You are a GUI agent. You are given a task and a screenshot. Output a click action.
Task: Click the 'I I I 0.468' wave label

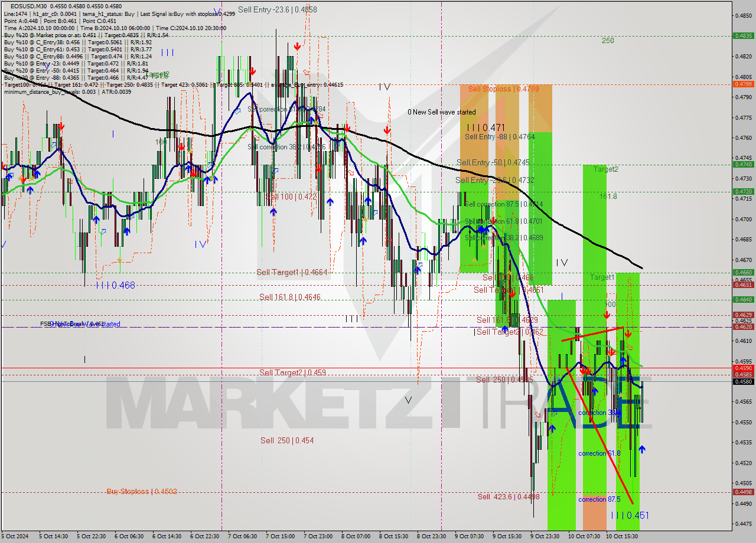115,285
